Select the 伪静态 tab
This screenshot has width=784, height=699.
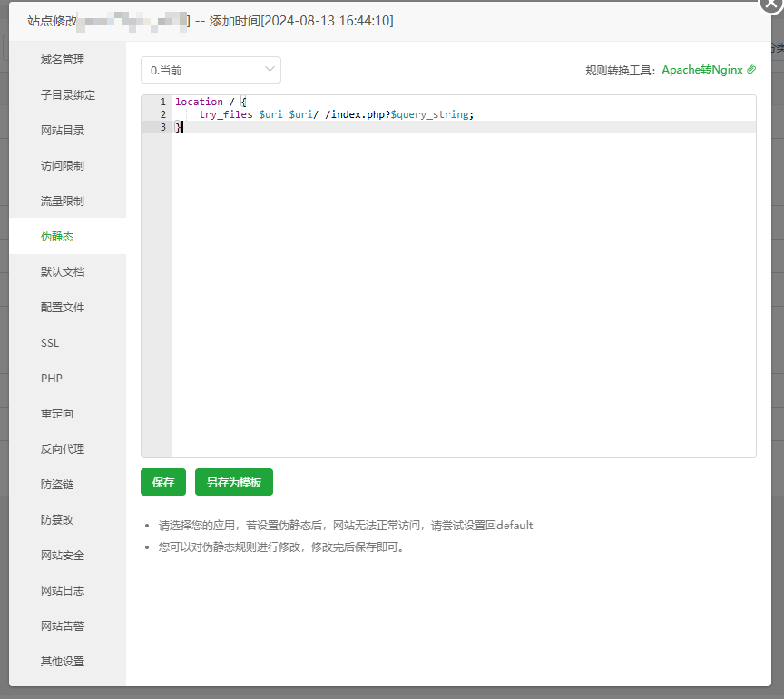coord(59,236)
